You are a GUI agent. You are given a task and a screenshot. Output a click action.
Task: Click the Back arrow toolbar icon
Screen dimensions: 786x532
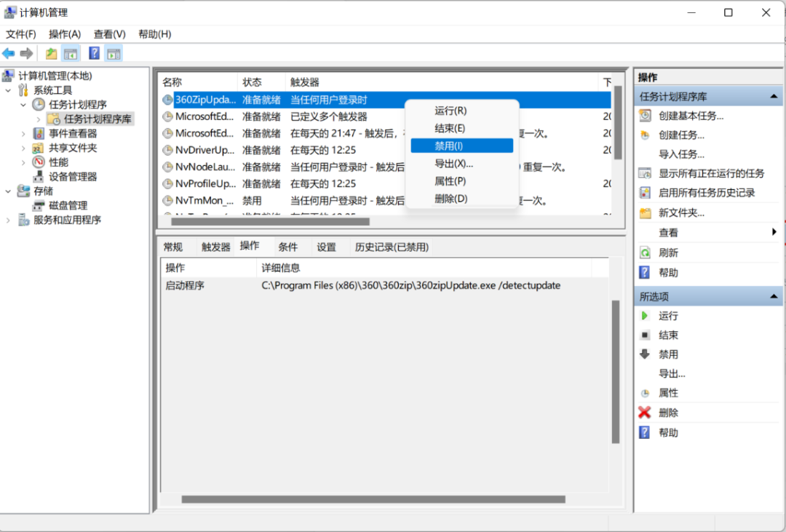pyautogui.click(x=9, y=53)
